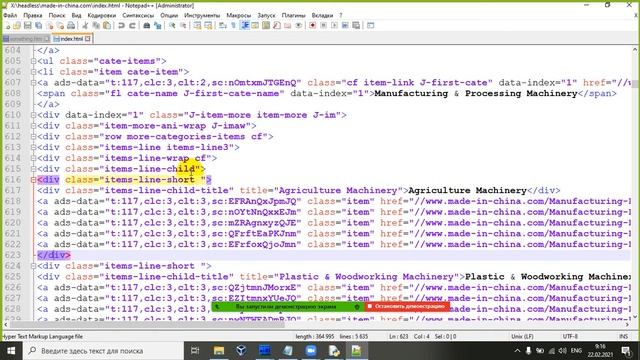
Task: Click UTF-8 encoding in the status bar
Action: point(570,336)
